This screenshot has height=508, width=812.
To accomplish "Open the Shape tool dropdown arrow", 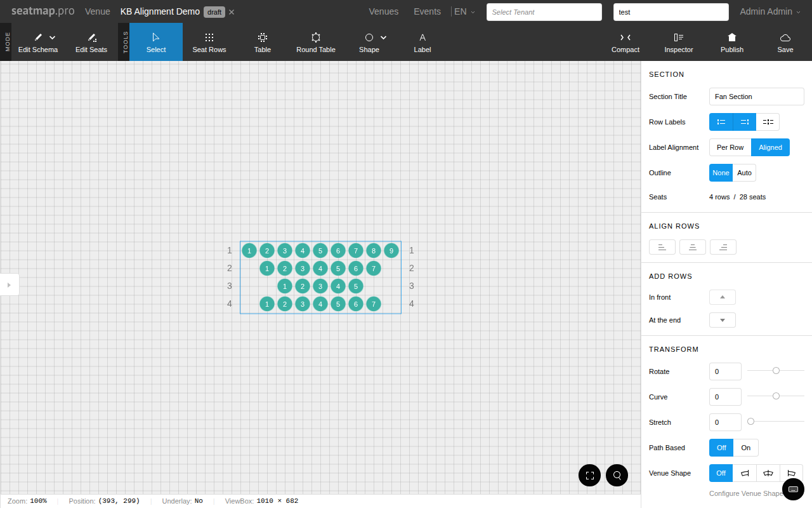I will (x=384, y=37).
